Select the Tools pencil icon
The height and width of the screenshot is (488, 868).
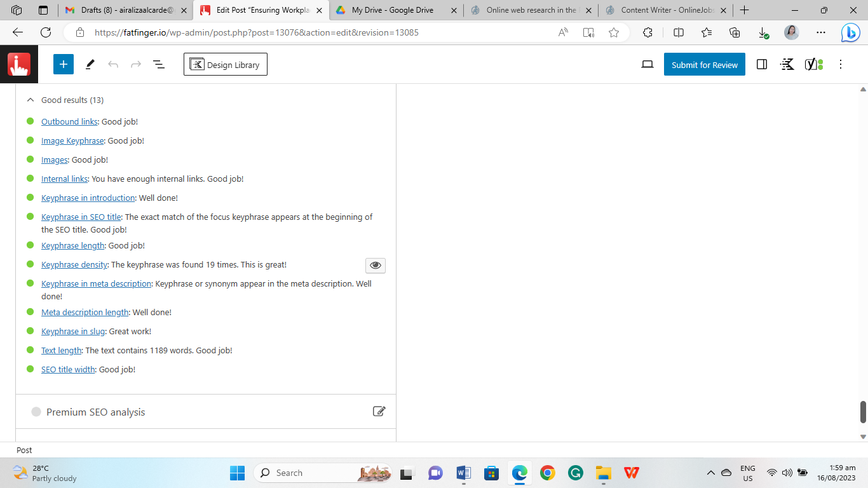[90, 64]
